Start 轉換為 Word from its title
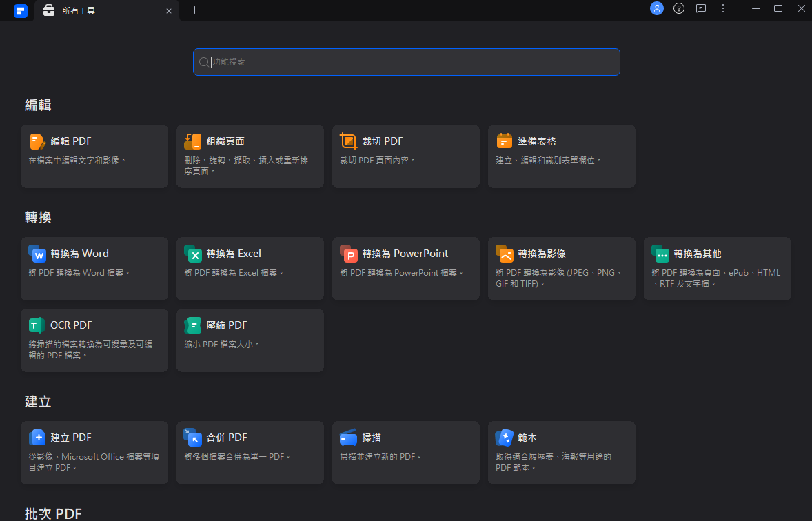 [x=80, y=254]
